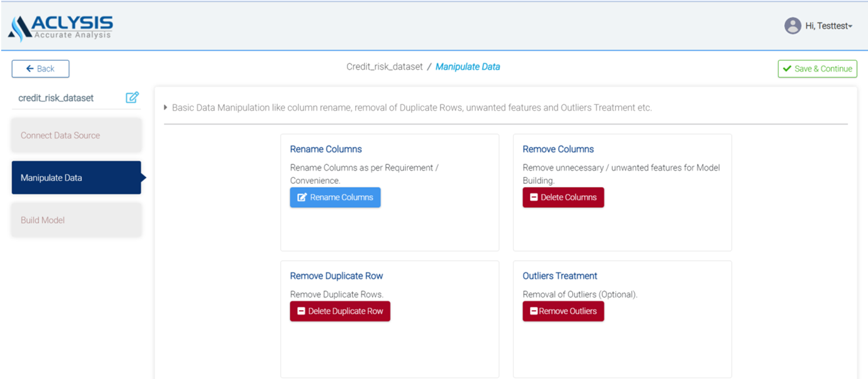Image resolution: width=868 pixels, height=379 pixels.
Task: Click the pencil icon on Rename Columns button
Action: click(x=302, y=197)
